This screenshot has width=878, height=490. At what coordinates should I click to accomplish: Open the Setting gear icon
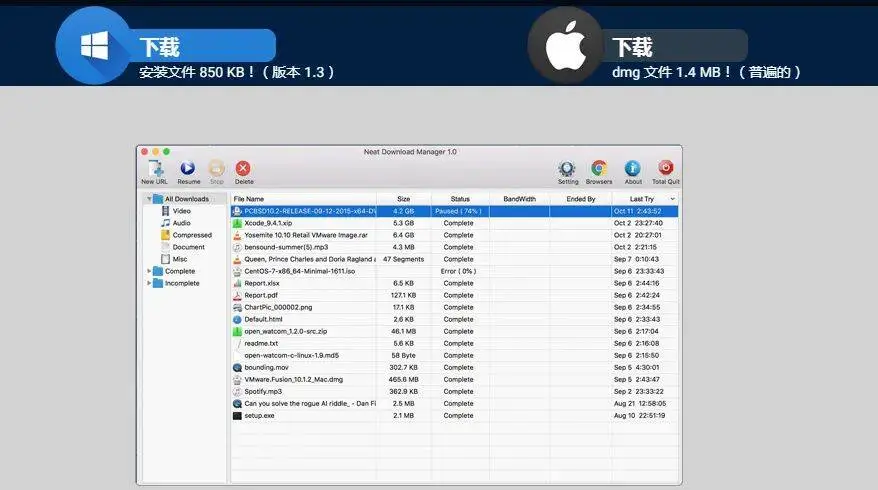click(x=567, y=168)
